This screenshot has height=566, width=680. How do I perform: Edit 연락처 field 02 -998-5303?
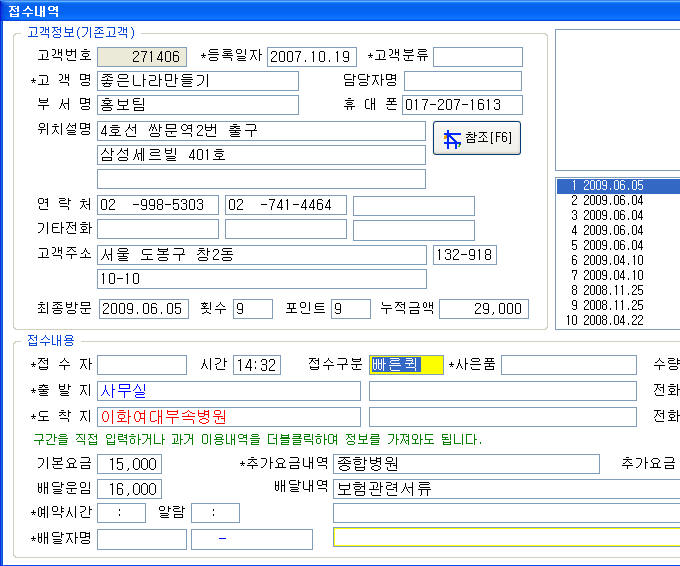click(158, 205)
